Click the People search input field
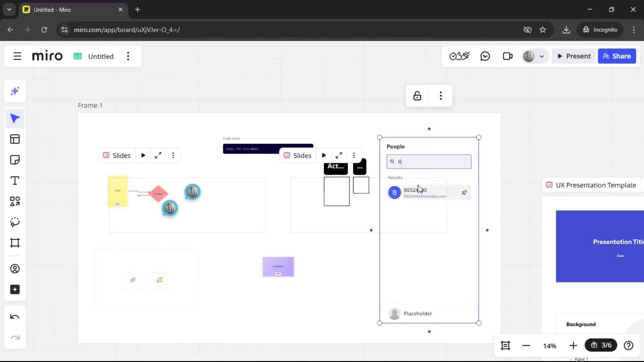The height and width of the screenshot is (362, 644). point(429,162)
